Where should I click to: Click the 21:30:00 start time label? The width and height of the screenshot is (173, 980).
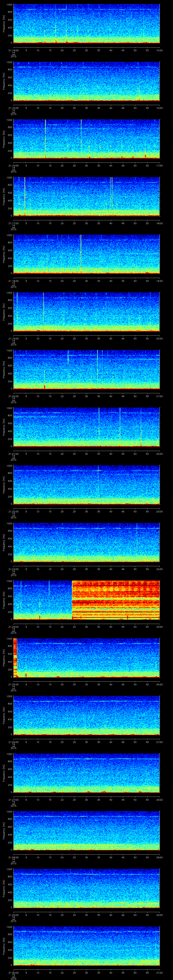coord(13,972)
